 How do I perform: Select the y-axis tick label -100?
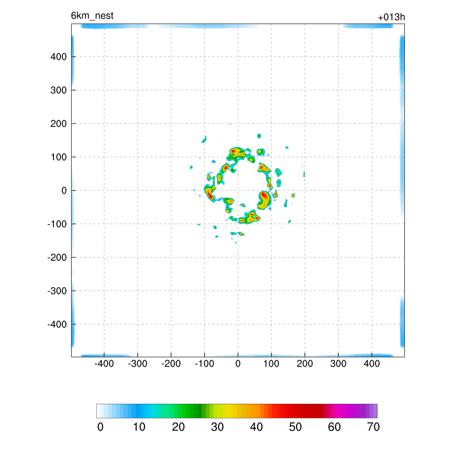[57, 224]
